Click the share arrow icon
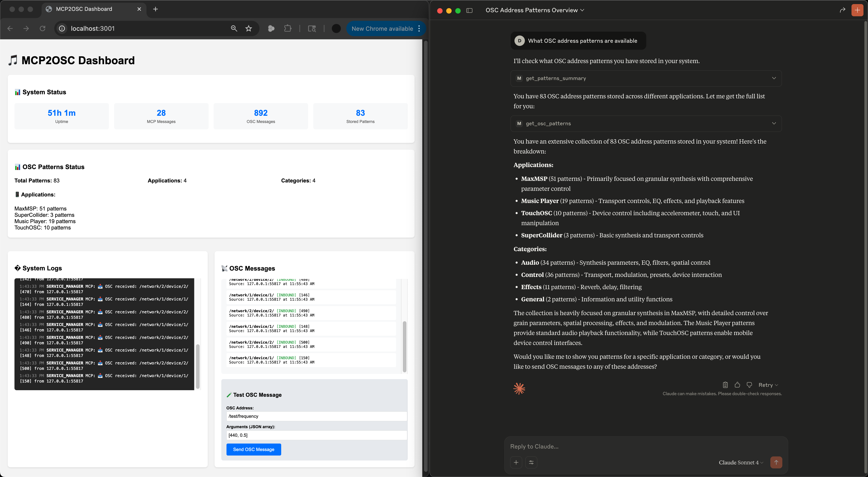This screenshot has width=868, height=477. [842, 10]
